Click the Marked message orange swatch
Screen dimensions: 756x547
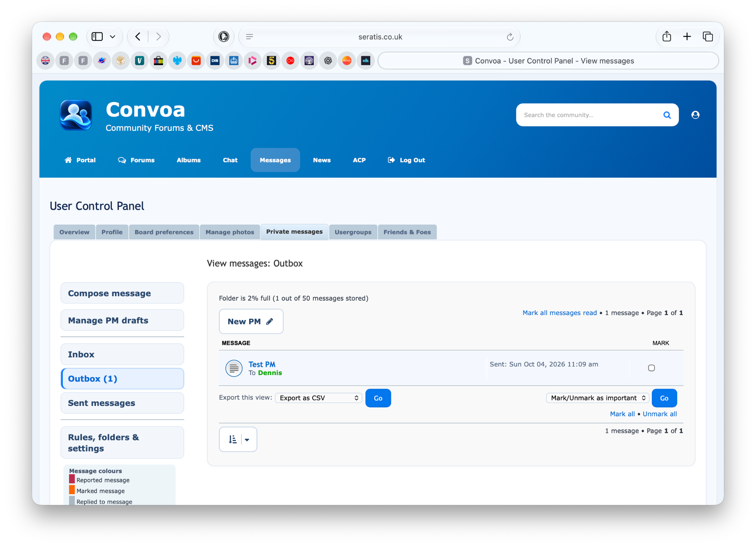click(72, 490)
